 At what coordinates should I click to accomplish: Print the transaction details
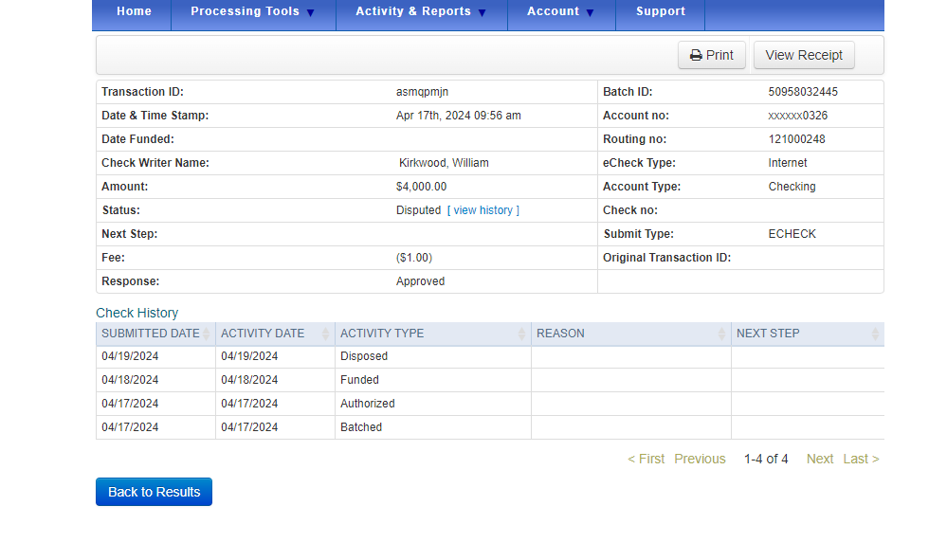712,55
